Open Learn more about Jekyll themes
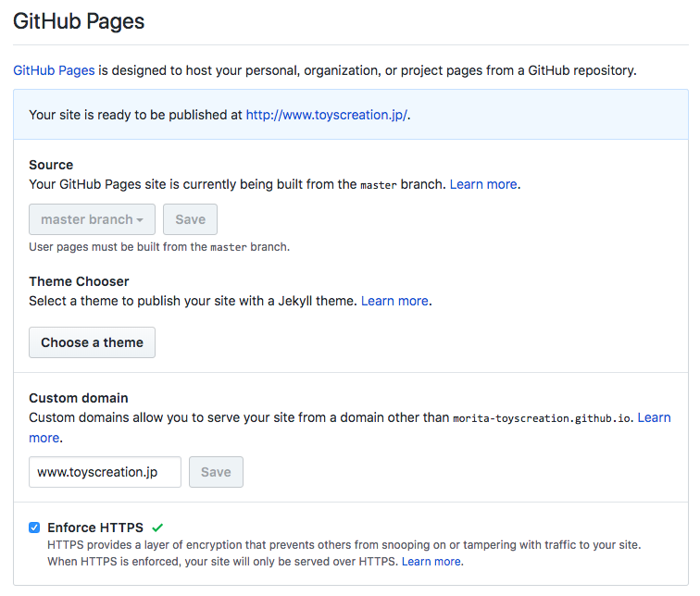 coord(394,301)
